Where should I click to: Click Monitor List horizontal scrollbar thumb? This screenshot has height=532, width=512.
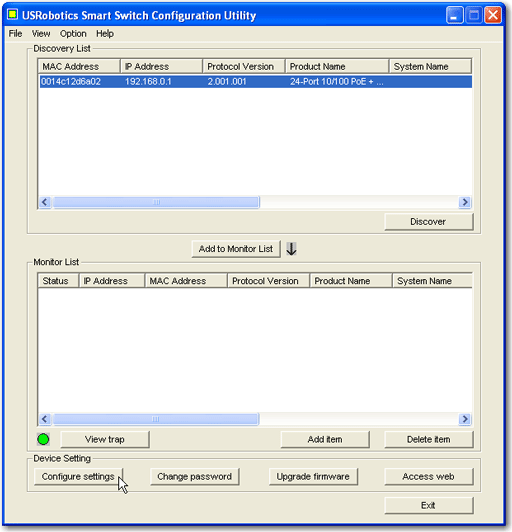(156, 419)
